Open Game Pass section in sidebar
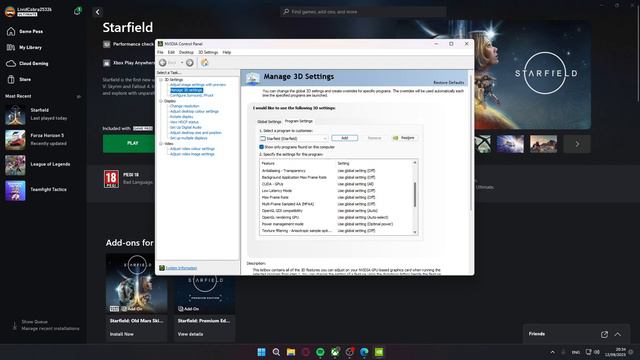 click(x=31, y=31)
